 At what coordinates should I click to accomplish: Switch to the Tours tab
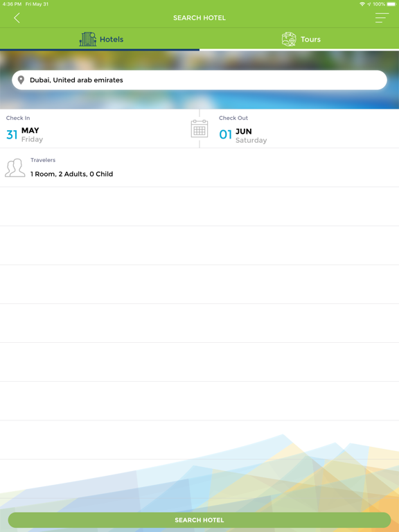299,39
